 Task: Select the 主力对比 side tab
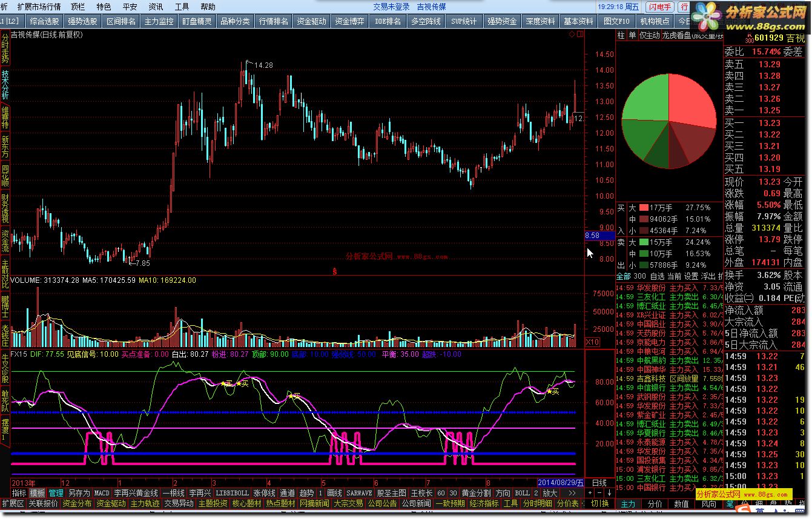pos(5,274)
